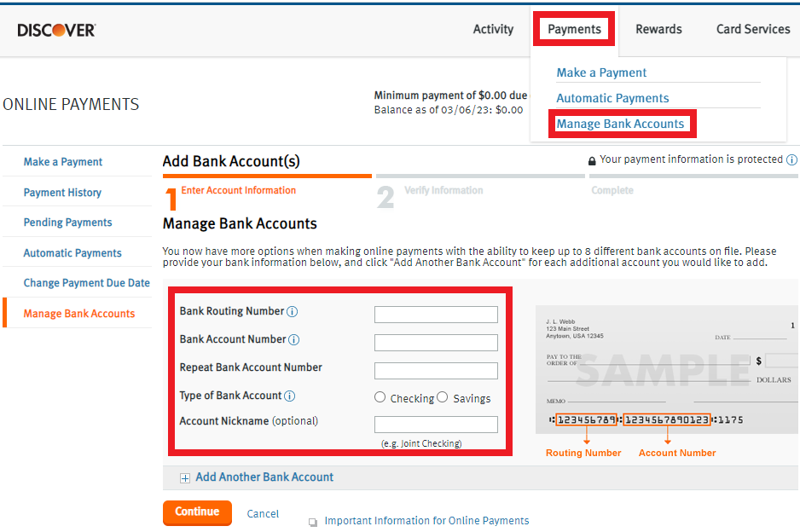
Task: Open Automatic Payments in left sidebar
Action: 72,253
